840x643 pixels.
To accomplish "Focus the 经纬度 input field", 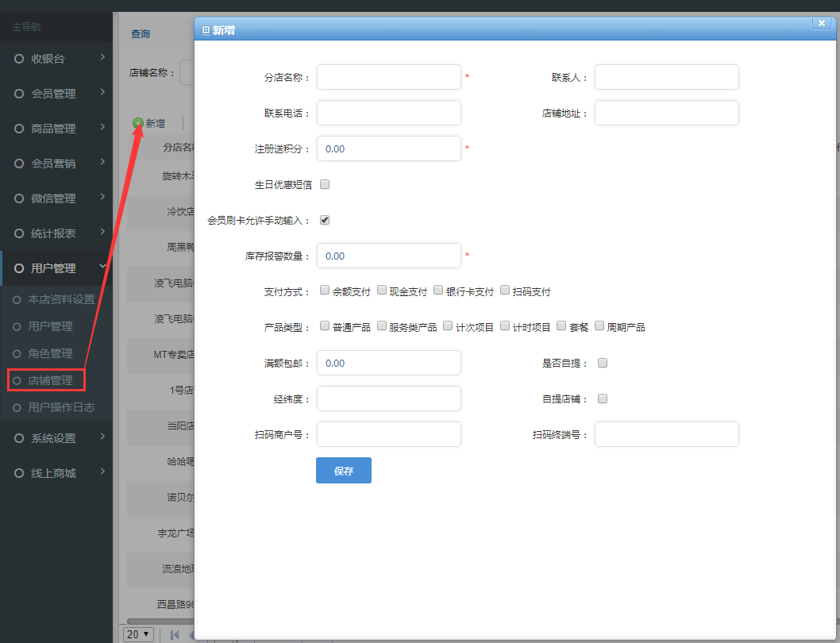I will (x=389, y=399).
